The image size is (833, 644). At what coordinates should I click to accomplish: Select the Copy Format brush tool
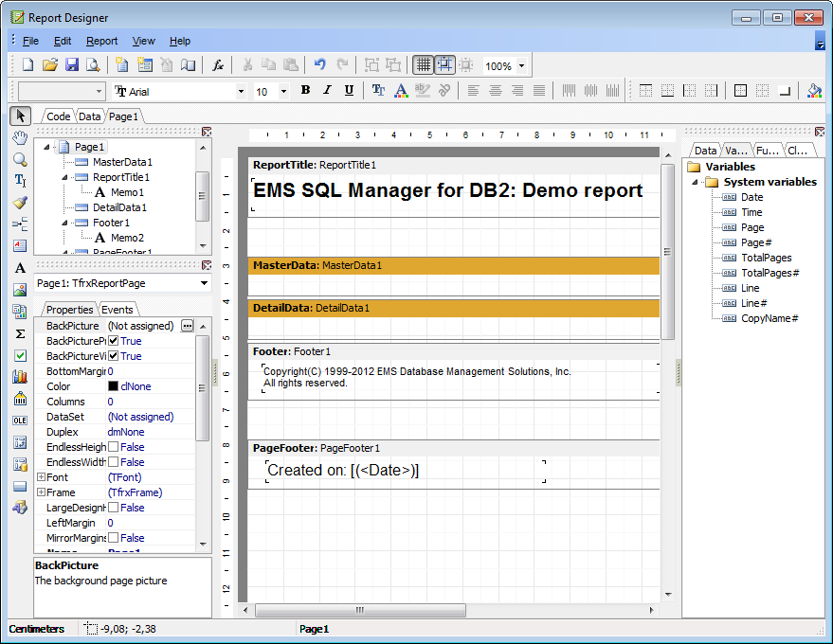(x=20, y=203)
